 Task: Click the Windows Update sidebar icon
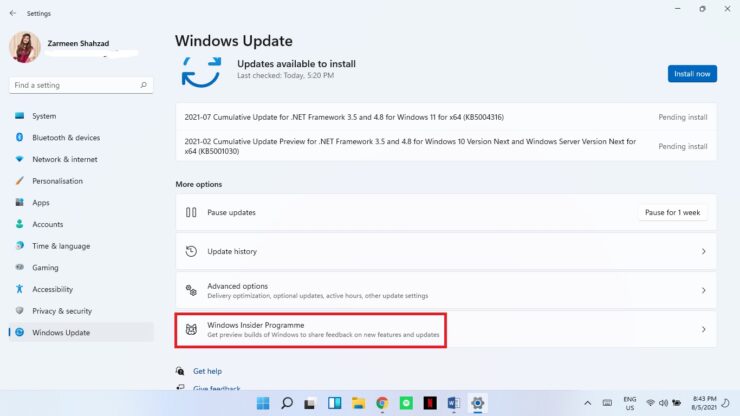click(19, 332)
